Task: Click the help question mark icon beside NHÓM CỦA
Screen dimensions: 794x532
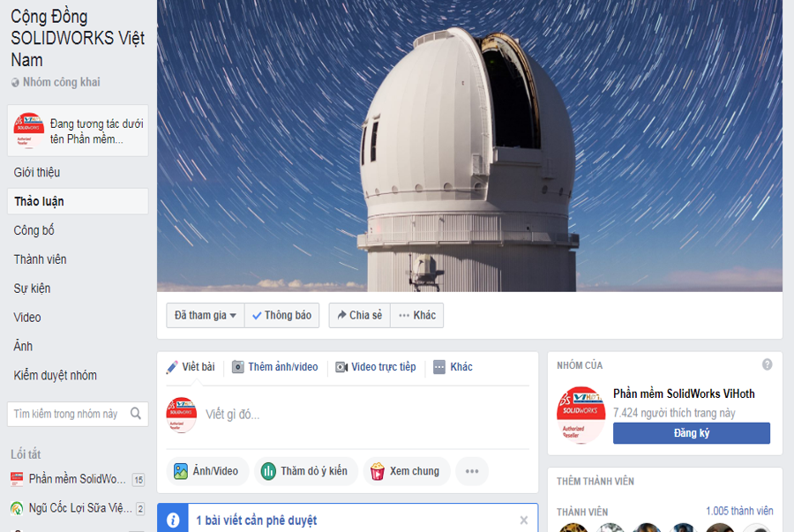Action: (768, 364)
